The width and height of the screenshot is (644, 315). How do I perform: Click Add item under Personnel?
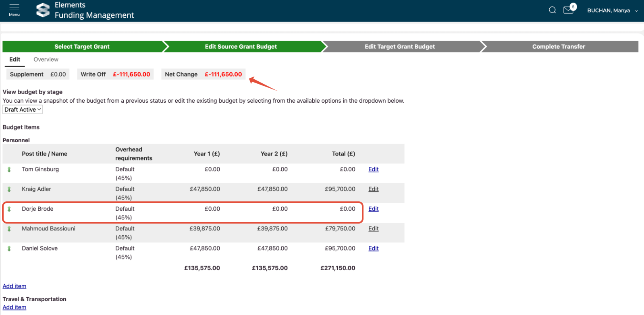[15, 286]
